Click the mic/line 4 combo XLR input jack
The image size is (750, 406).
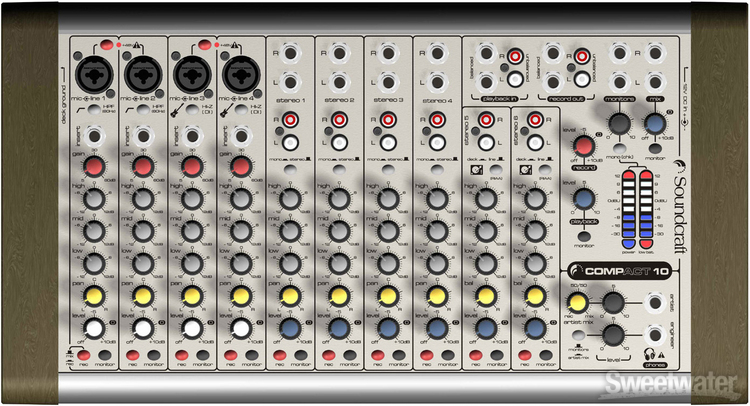coord(241,75)
